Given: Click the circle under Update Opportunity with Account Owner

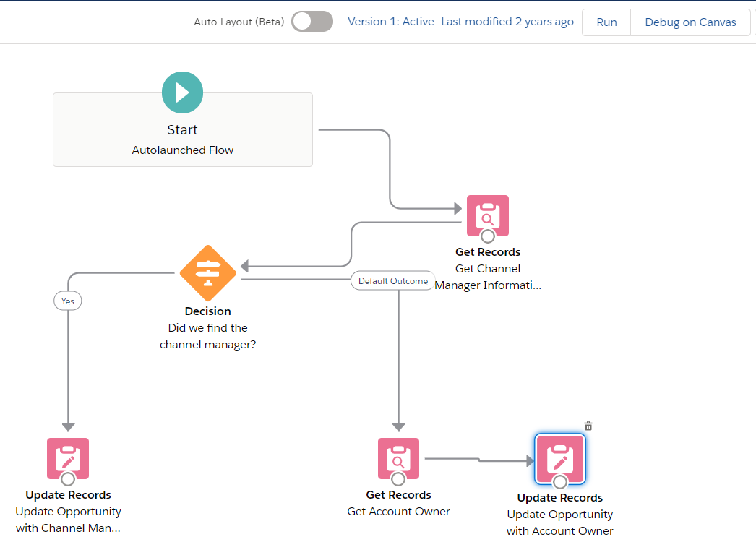Looking at the screenshot, I should (559, 482).
